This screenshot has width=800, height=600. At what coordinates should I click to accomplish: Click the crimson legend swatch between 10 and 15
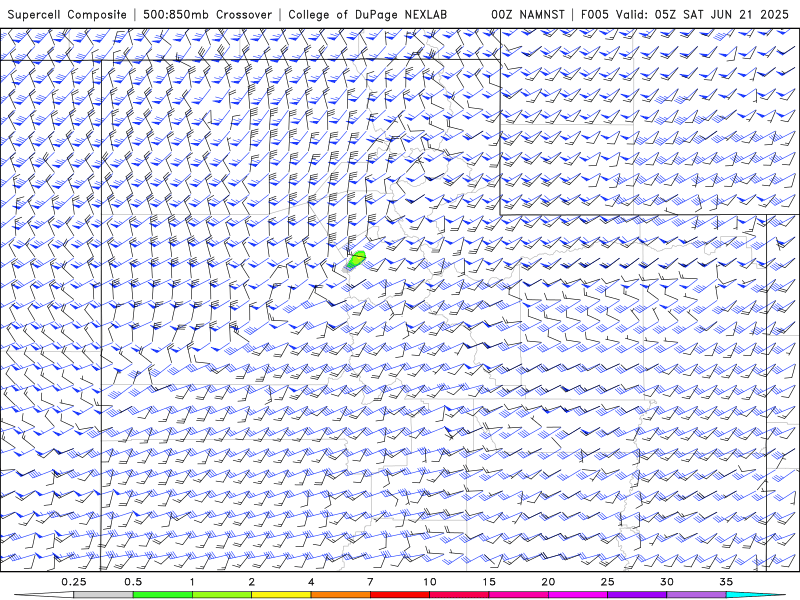(x=459, y=595)
